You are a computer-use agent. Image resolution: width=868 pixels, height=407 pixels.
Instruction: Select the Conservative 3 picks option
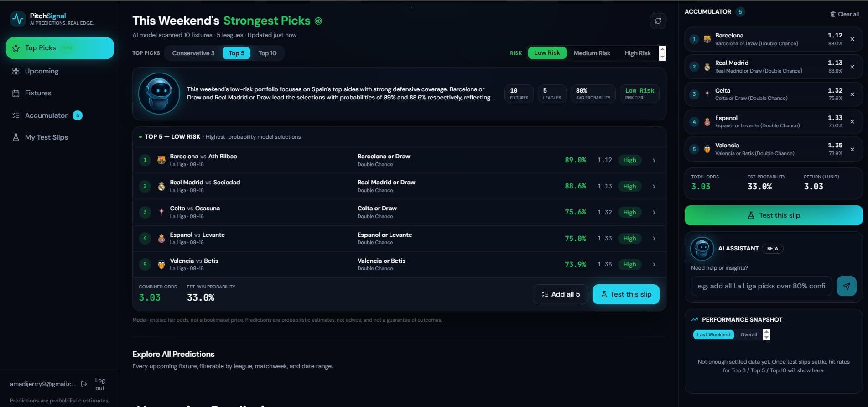(x=193, y=53)
